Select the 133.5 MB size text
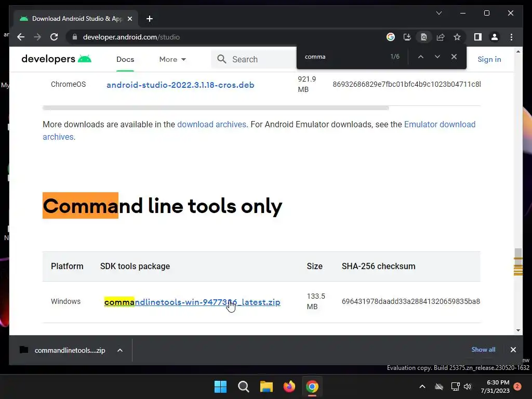The image size is (532, 399). [316, 301]
